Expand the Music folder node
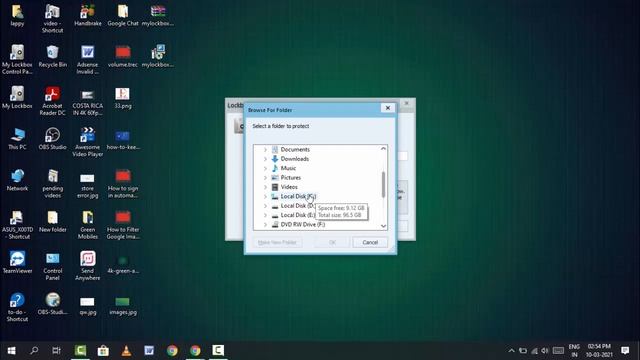Screen dimensions: 640x360 (265, 169)
